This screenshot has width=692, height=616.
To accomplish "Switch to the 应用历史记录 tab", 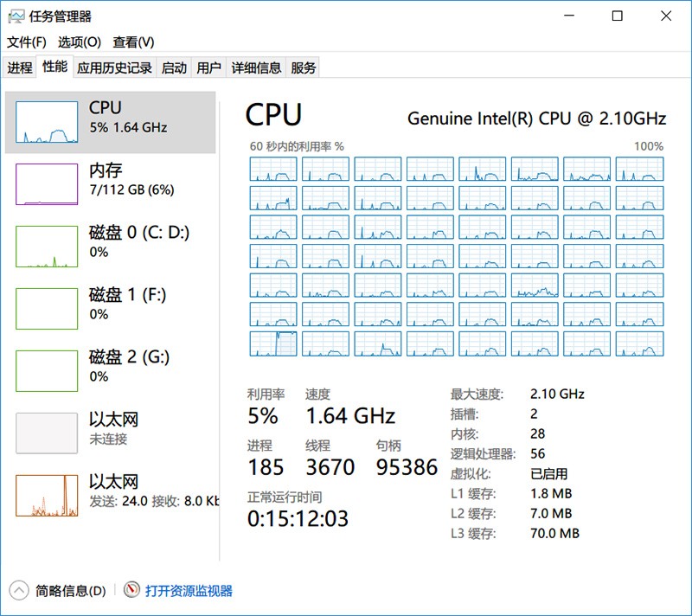I will pyautogui.click(x=114, y=67).
